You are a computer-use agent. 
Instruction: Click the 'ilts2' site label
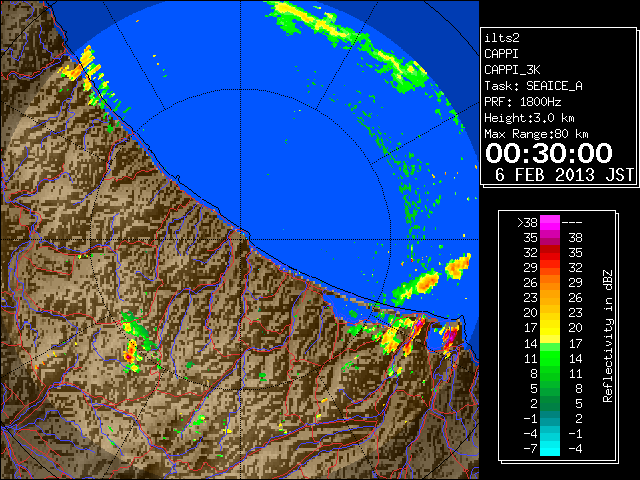502,38
